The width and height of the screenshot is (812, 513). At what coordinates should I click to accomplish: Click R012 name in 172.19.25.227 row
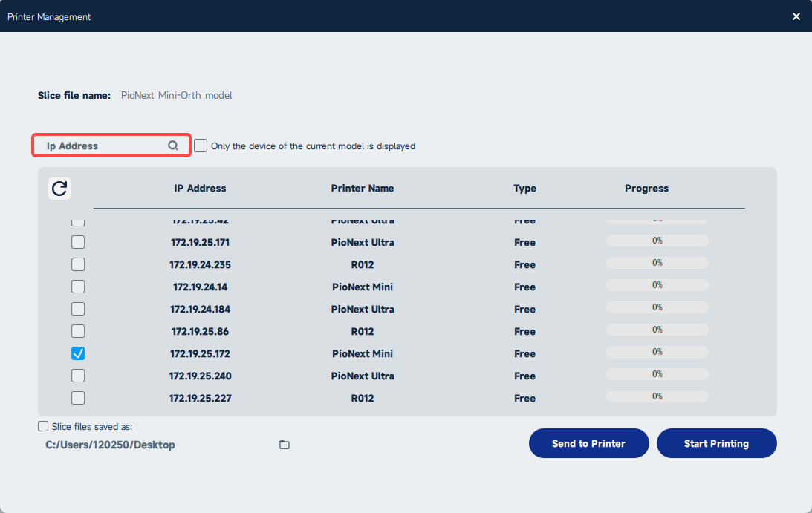(x=363, y=398)
